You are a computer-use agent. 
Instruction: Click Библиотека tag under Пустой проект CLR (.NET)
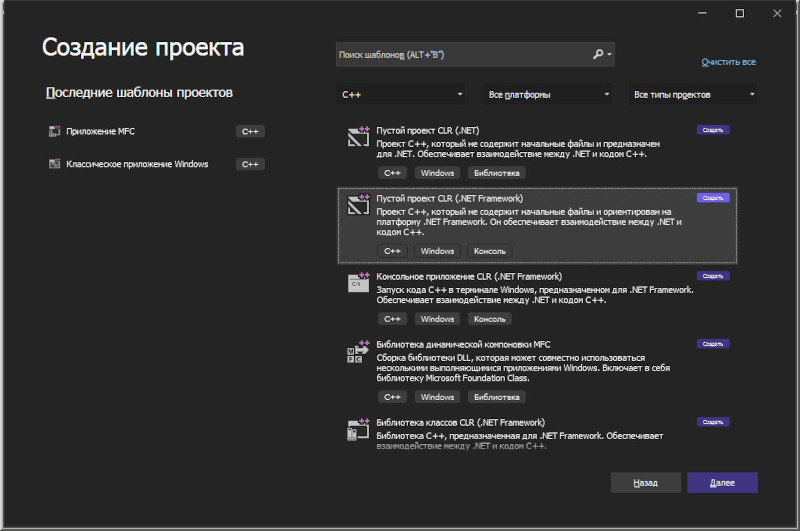pyautogui.click(x=496, y=173)
